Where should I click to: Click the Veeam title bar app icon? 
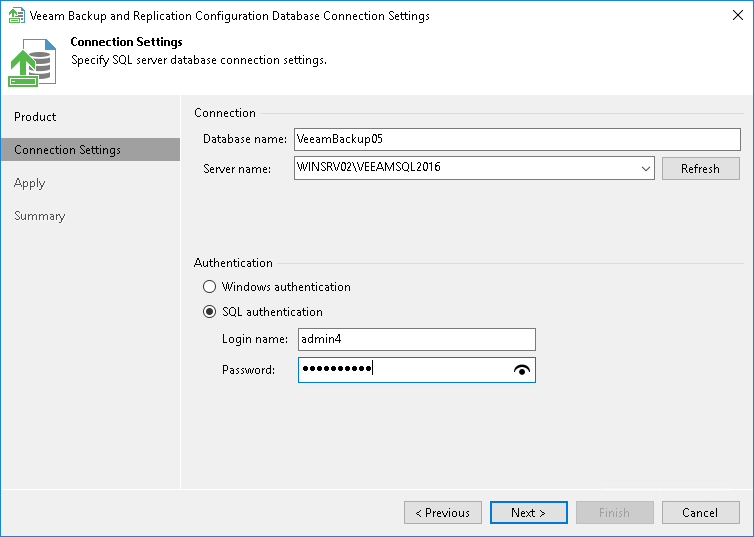point(16,15)
